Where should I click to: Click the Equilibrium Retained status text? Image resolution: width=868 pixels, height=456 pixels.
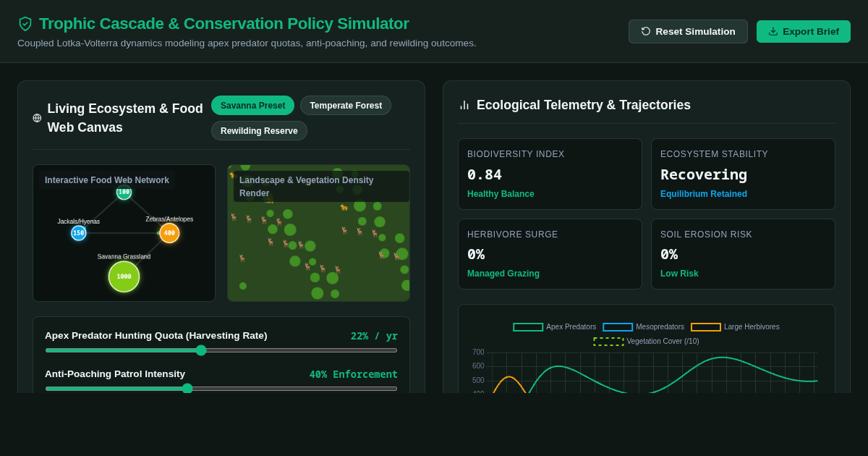click(x=704, y=194)
